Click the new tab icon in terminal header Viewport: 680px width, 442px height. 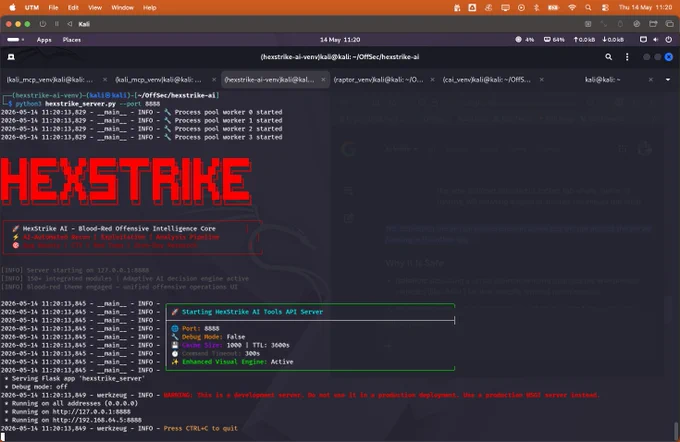[x=11, y=57]
